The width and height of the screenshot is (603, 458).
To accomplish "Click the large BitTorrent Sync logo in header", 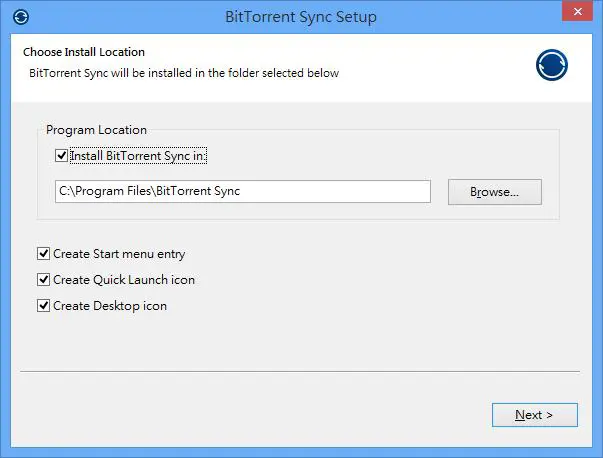I will [x=552, y=65].
